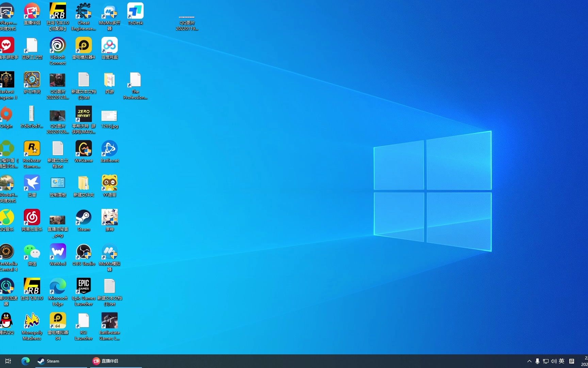The image size is (588, 368).
Task: Launch 炉石传说 desktop icon
Action: coord(32,82)
